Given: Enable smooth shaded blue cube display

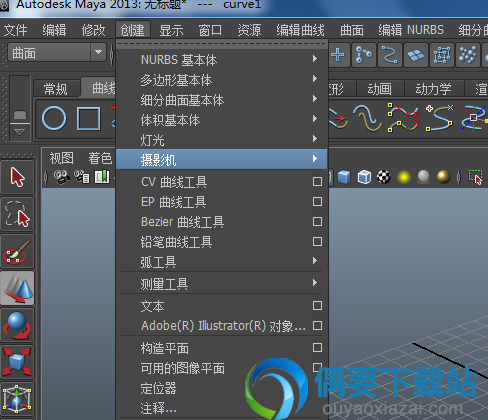Looking at the screenshot, I should point(344,177).
